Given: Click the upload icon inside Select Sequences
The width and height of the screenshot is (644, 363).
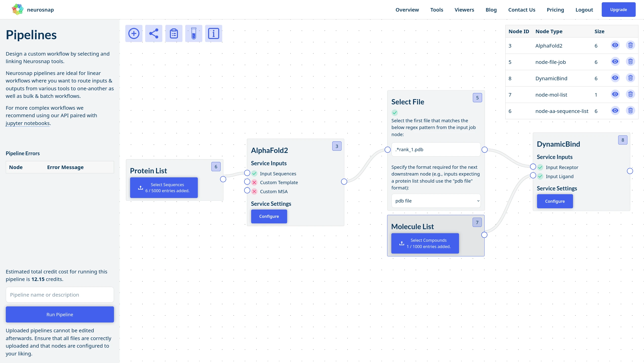Looking at the screenshot, I should coord(140,188).
